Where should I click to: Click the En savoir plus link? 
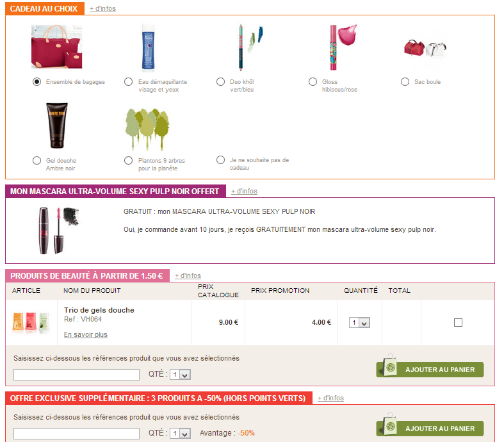point(86,334)
